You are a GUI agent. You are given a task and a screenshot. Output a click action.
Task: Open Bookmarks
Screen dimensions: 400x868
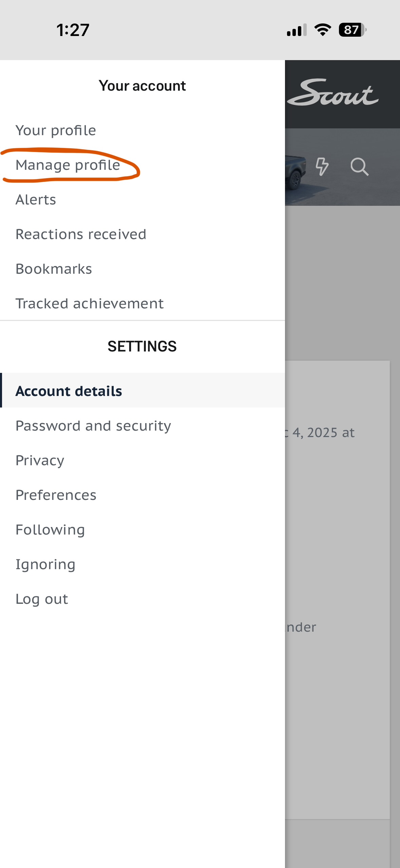coord(54,269)
